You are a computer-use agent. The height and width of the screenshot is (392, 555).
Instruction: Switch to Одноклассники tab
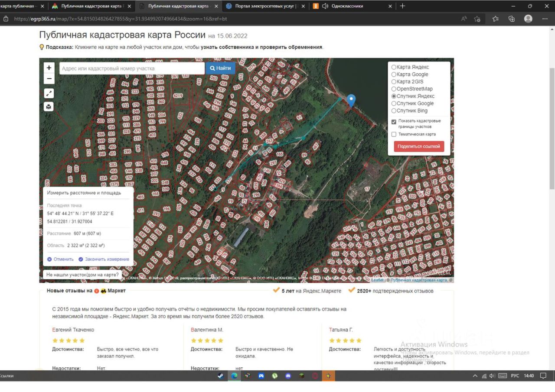click(x=352, y=6)
